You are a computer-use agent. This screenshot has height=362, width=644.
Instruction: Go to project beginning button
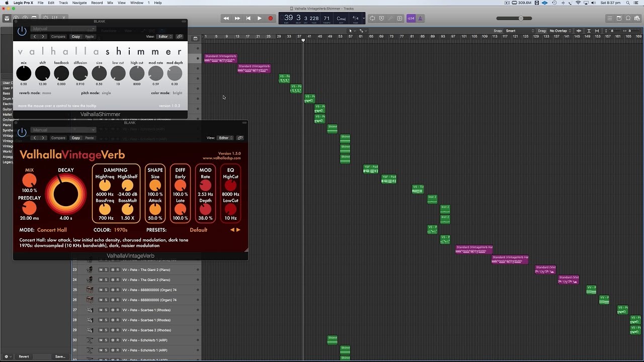[x=248, y=19]
